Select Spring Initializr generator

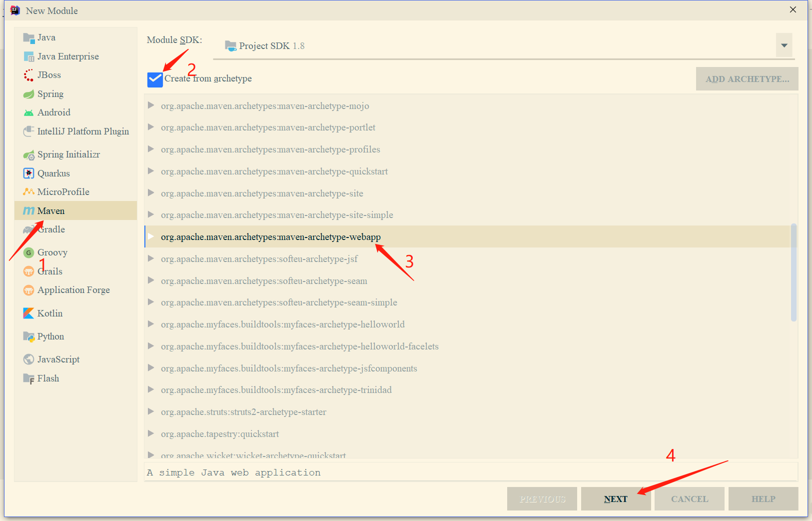tap(76, 154)
